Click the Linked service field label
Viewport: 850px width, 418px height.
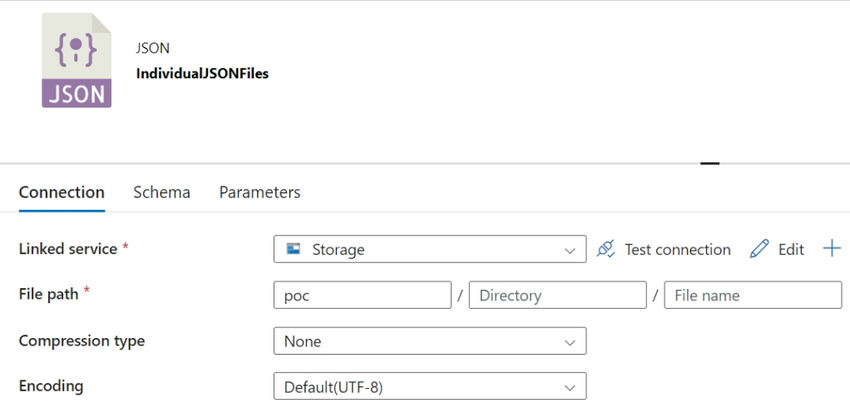pos(68,249)
